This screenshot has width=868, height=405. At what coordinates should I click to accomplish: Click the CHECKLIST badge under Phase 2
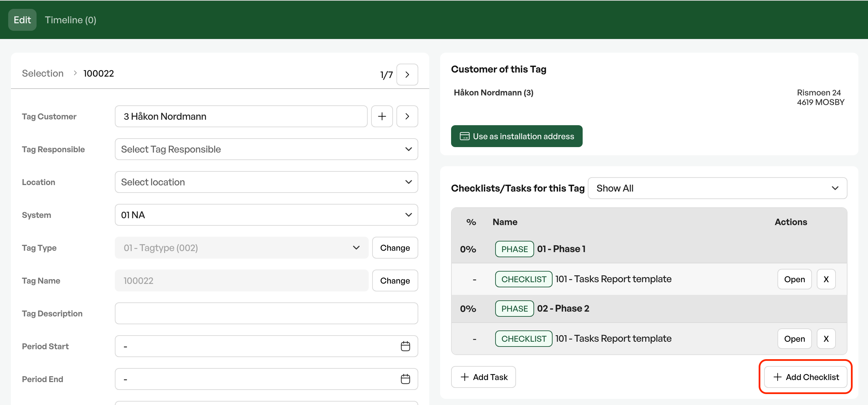[x=524, y=339]
